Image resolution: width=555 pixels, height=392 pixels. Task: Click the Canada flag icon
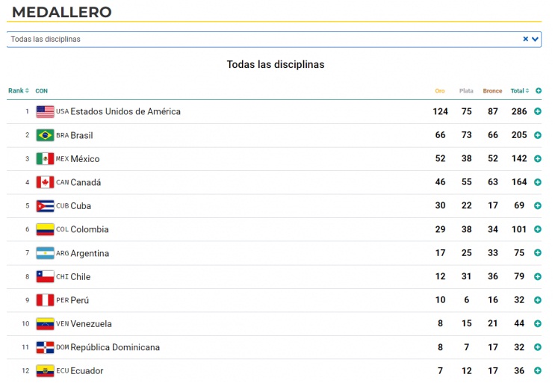[x=45, y=182]
